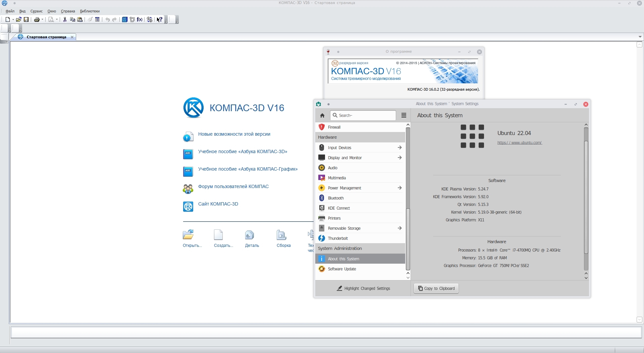
Task: Focus the Search field in System Settings
Action: coord(363,115)
